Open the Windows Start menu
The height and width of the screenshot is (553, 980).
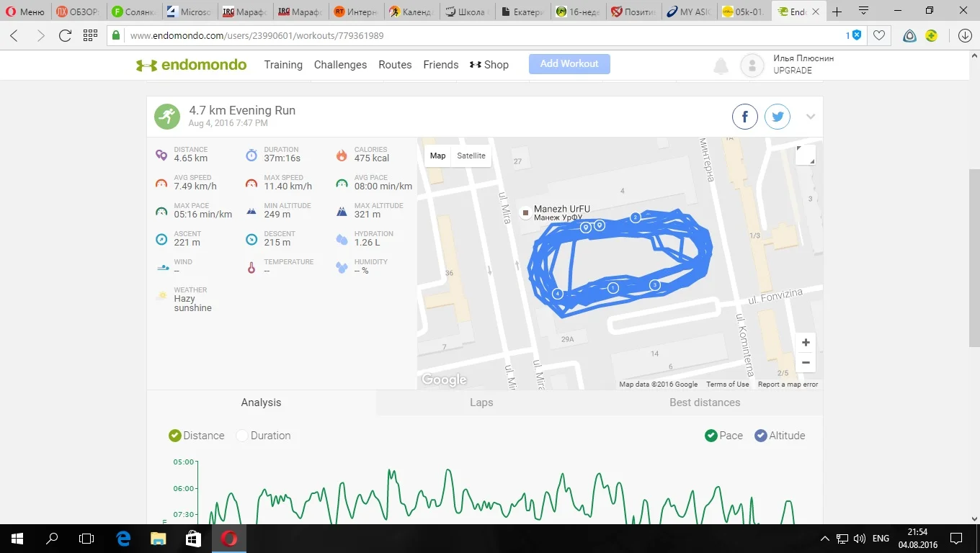[x=17, y=539]
